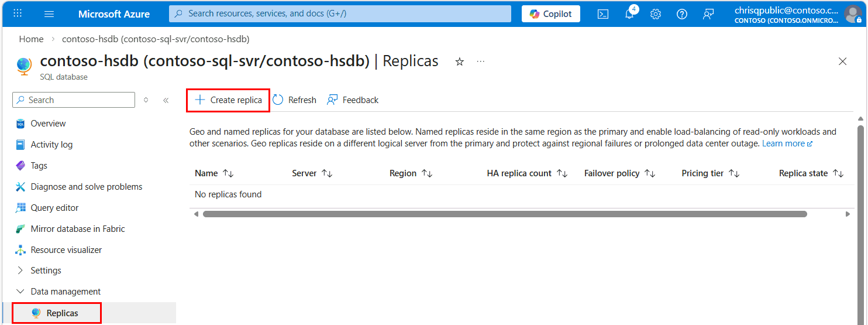
Task: Select Replicas in the sidebar
Action: [62, 313]
